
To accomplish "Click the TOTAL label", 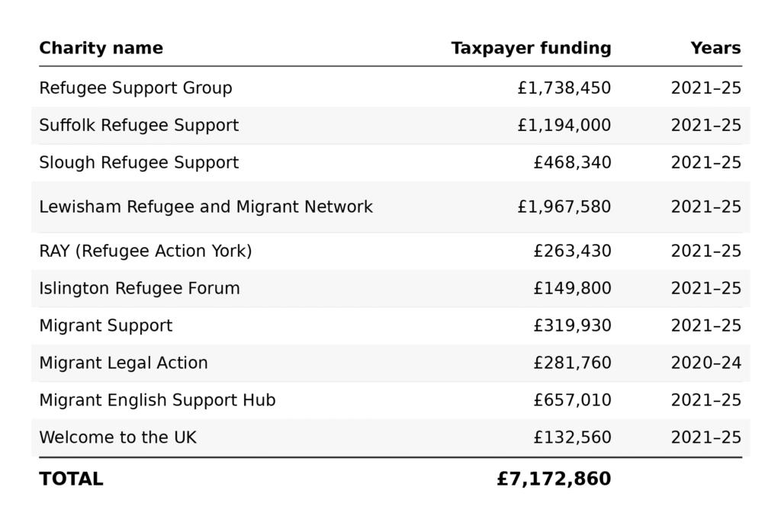I will (x=71, y=479).
